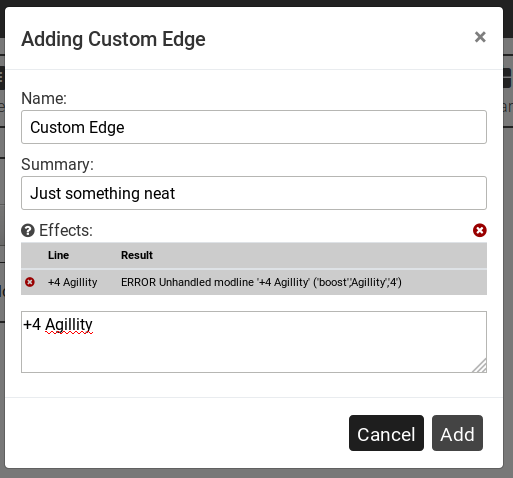Focus the Summary field with Just something neat

click(254, 193)
